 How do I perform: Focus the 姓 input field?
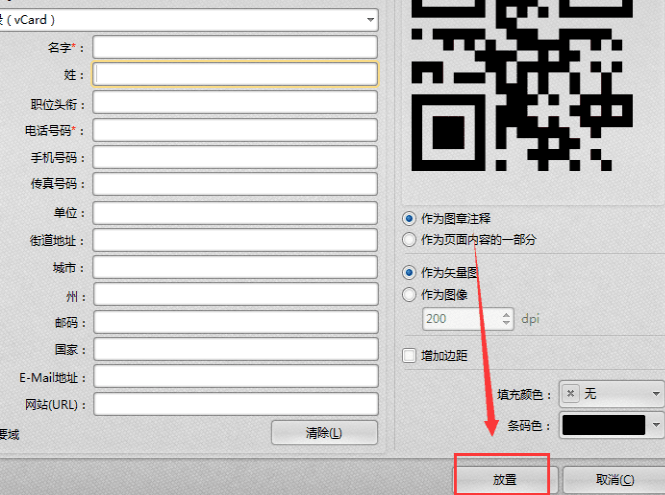pyautogui.click(x=235, y=74)
